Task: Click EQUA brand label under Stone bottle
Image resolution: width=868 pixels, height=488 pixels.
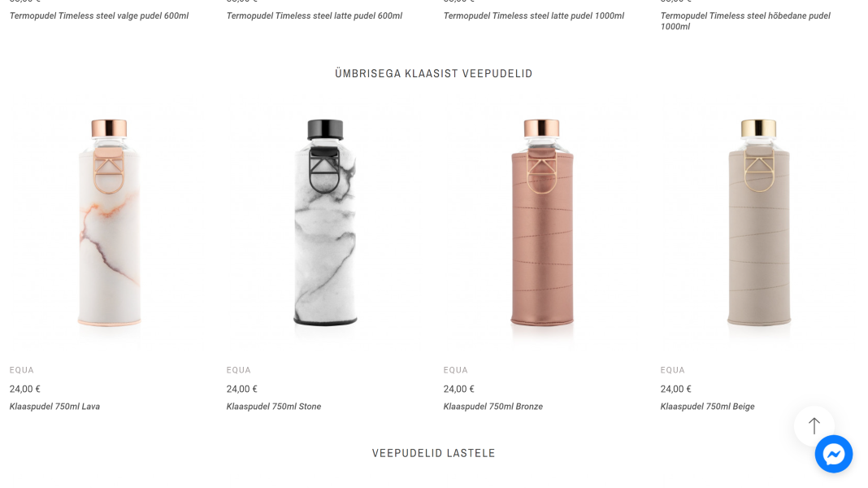Action: [x=239, y=370]
